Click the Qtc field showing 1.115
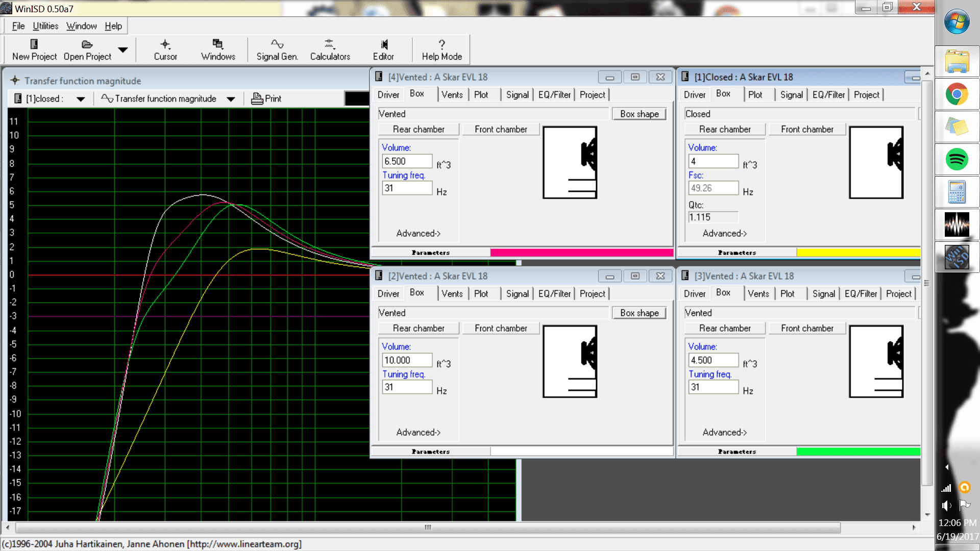The height and width of the screenshot is (551, 980). [713, 217]
